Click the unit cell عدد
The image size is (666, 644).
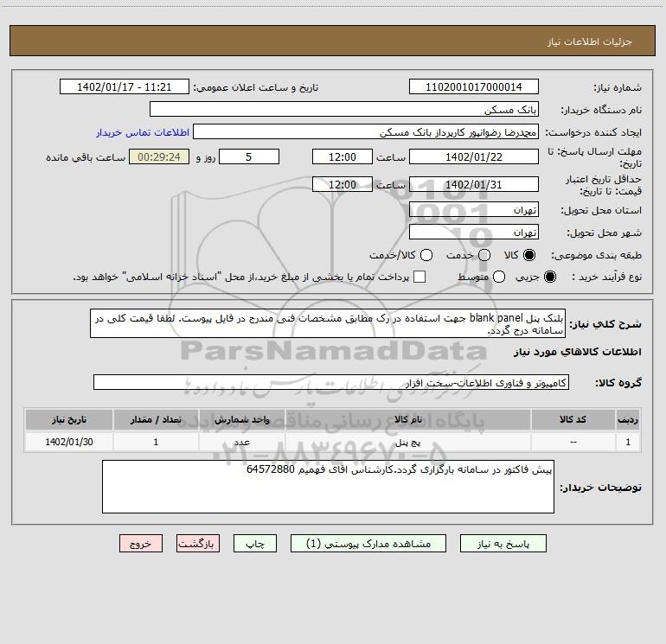tap(241, 442)
